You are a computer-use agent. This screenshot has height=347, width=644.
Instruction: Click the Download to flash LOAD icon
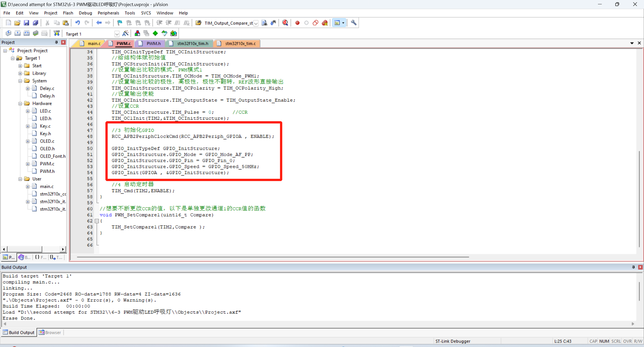57,33
